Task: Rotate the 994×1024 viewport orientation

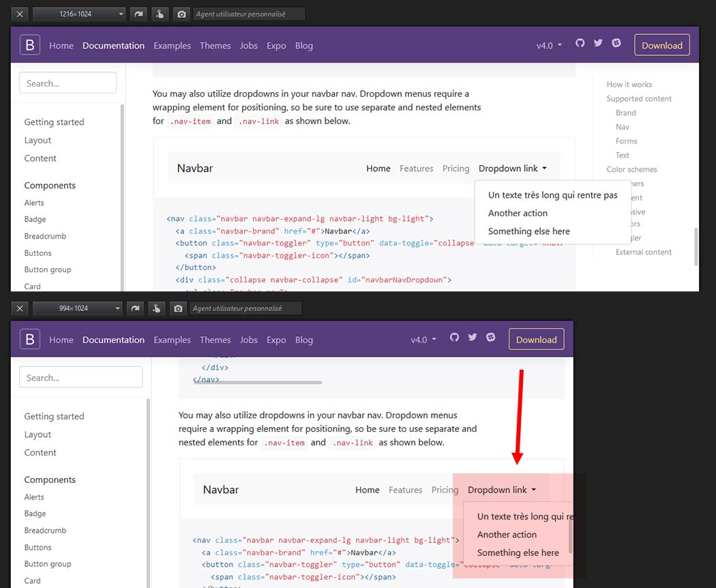Action: click(135, 308)
